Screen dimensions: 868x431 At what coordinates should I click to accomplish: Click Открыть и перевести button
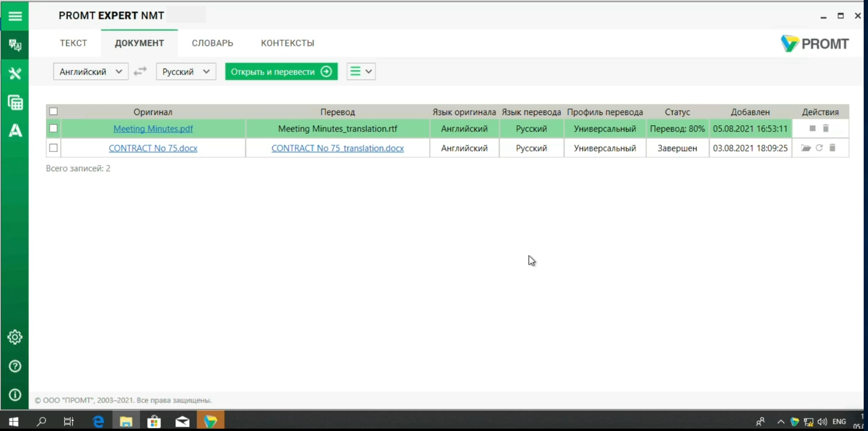coord(281,71)
